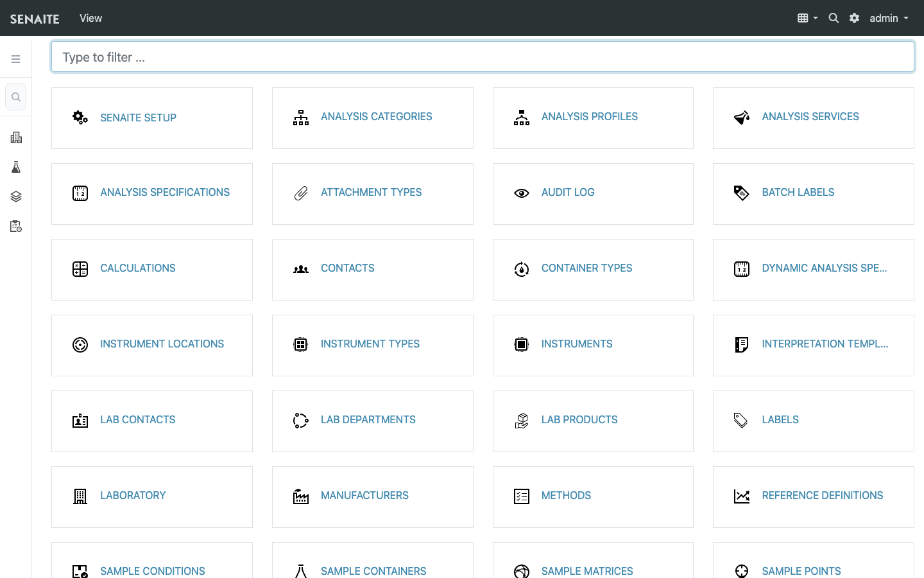Open the site setup gear icon

(854, 18)
